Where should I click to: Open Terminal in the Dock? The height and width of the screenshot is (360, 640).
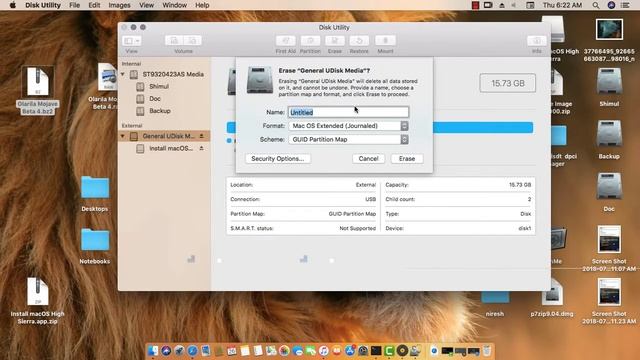tap(376, 351)
